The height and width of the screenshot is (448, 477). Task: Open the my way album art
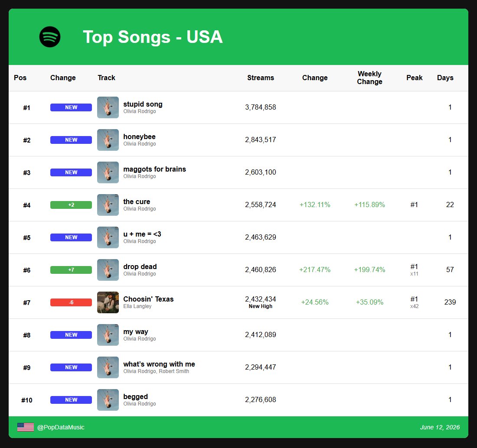tap(108, 335)
